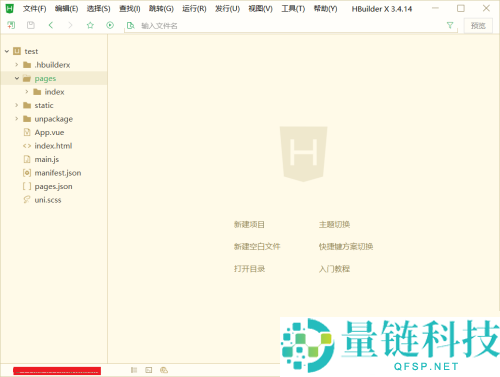Click the new file toolbar icon
500x377 pixels.
tap(11, 25)
